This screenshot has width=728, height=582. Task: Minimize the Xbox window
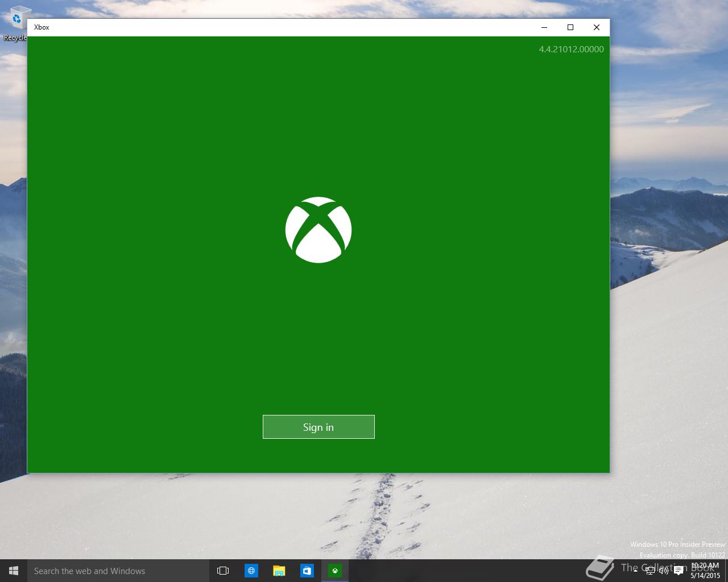[544, 27]
